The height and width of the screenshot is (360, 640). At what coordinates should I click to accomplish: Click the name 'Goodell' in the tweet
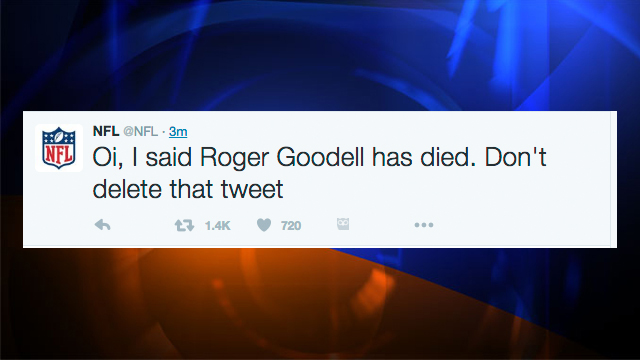[320, 157]
